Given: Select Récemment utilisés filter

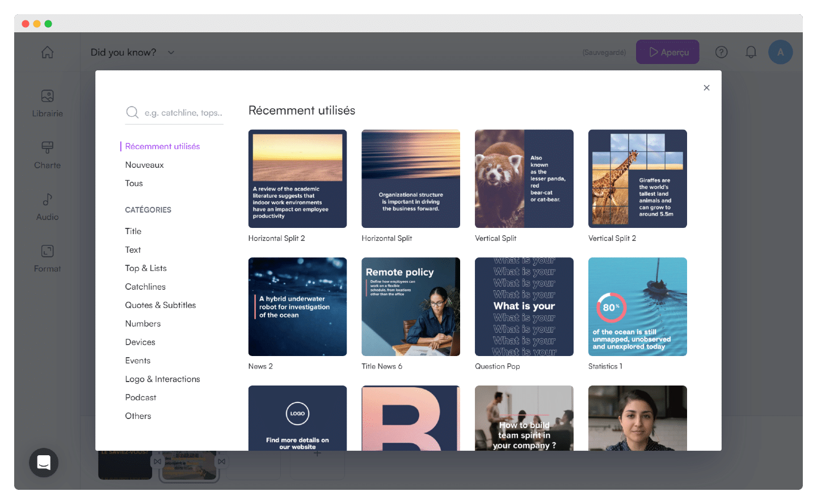Looking at the screenshot, I should tap(162, 146).
